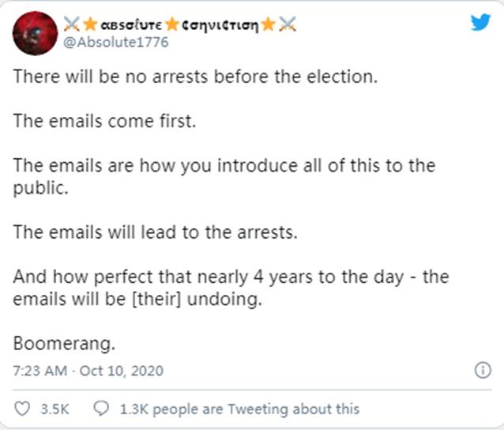Open "1.3K people are Tweeting about this"
This screenshot has width=504, height=430.
point(237,409)
